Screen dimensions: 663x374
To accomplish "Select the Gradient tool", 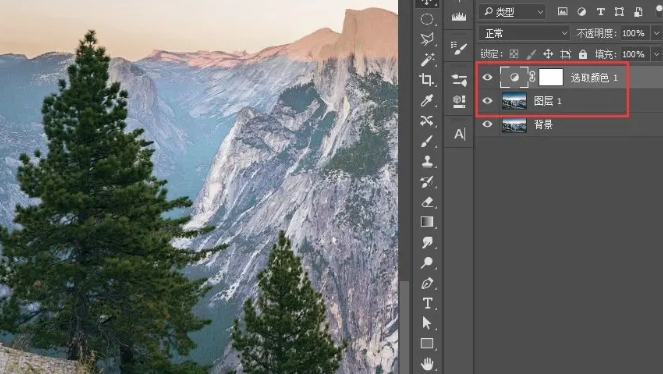I will click(427, 221).
